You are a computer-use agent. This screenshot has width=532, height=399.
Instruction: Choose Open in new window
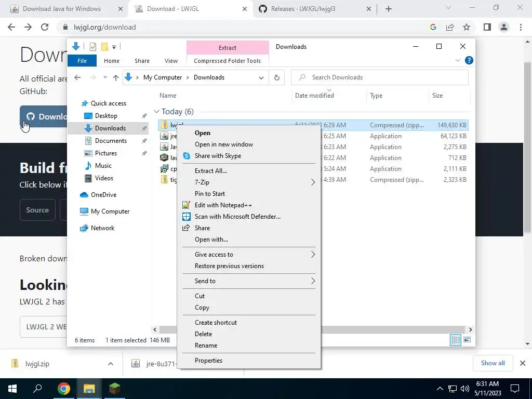tap(224, 144)
